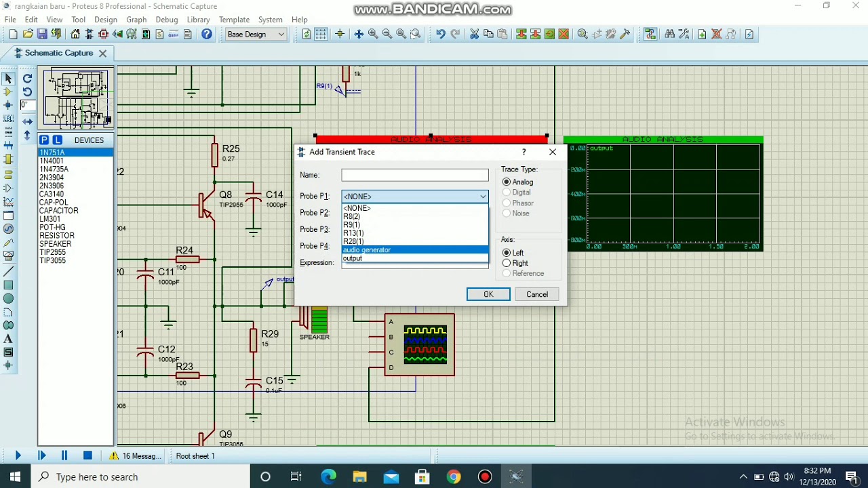Select the Left axis radio button
The width and height of the screenshot is (868, 488).
[x=507, y=253]
